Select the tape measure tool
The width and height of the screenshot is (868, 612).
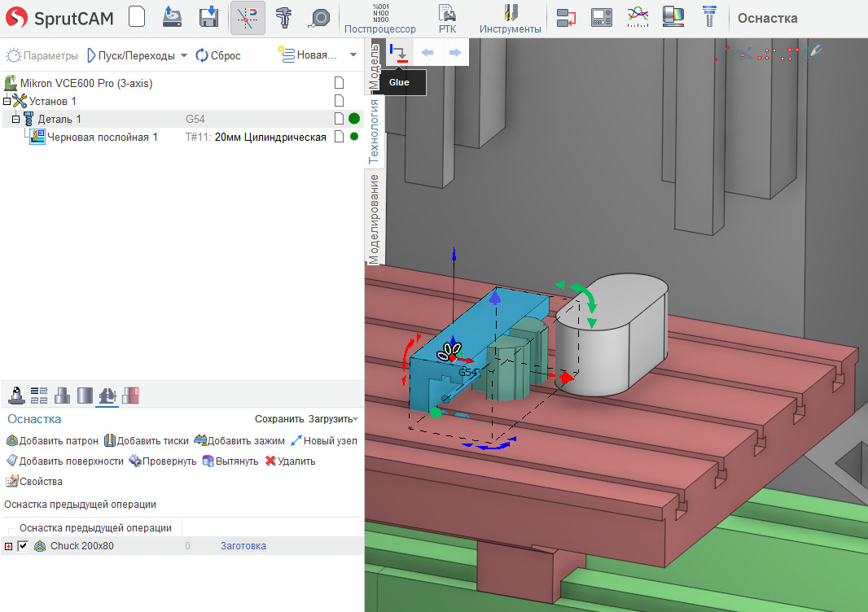(x=320, y=18)
